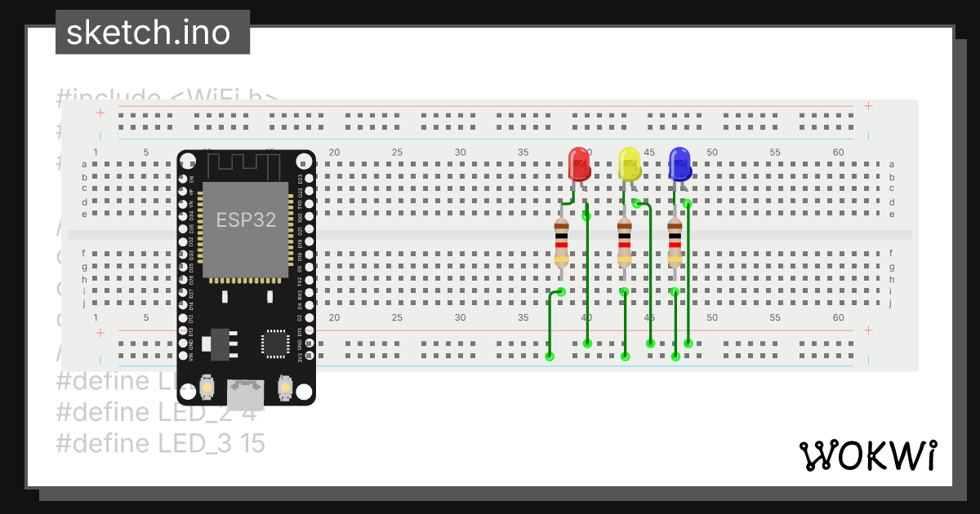Select the green wire from the red LED's resistor
Viewport: 980px width, 514px height.
(x=551, y=324)
